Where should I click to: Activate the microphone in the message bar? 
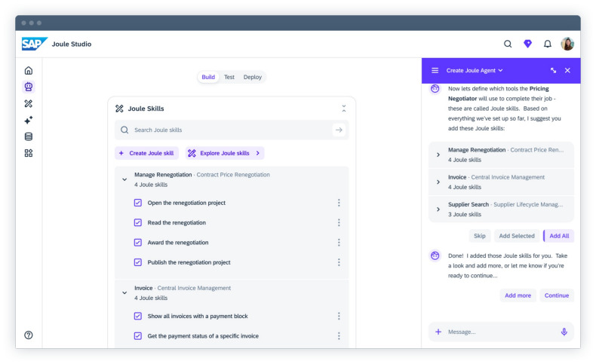564,332
